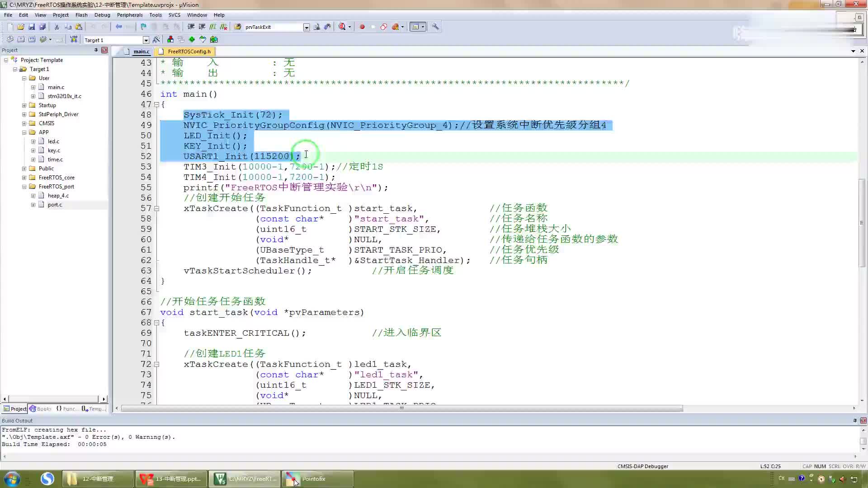Viewport: 868px width, 488px height.
Task: Open the Flash menu
Action: (81, 15)
